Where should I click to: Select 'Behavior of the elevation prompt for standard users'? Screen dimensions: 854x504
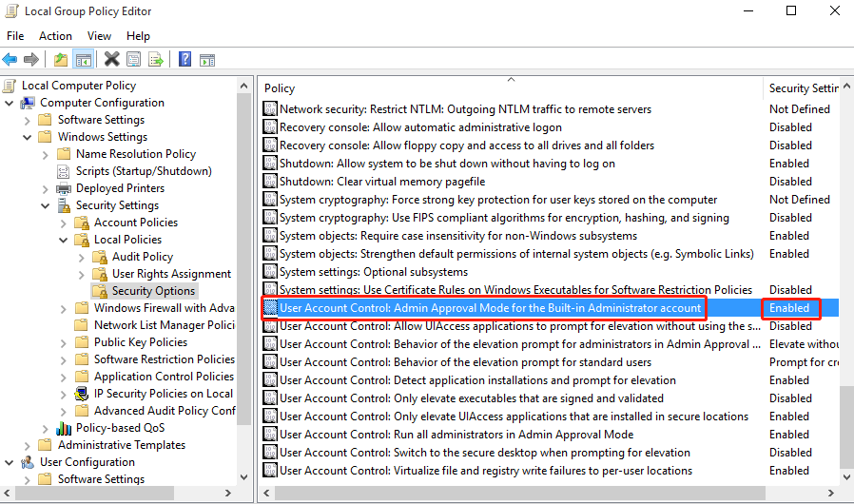466,361
